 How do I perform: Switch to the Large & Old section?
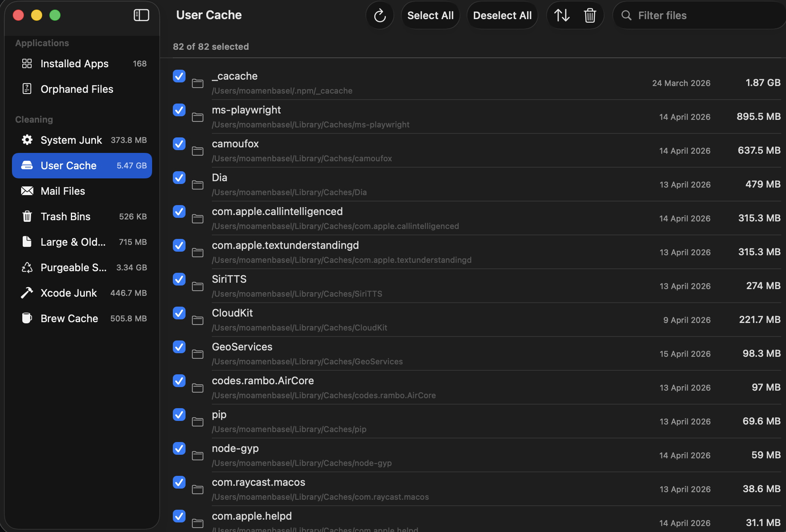(x=72, y=242)
